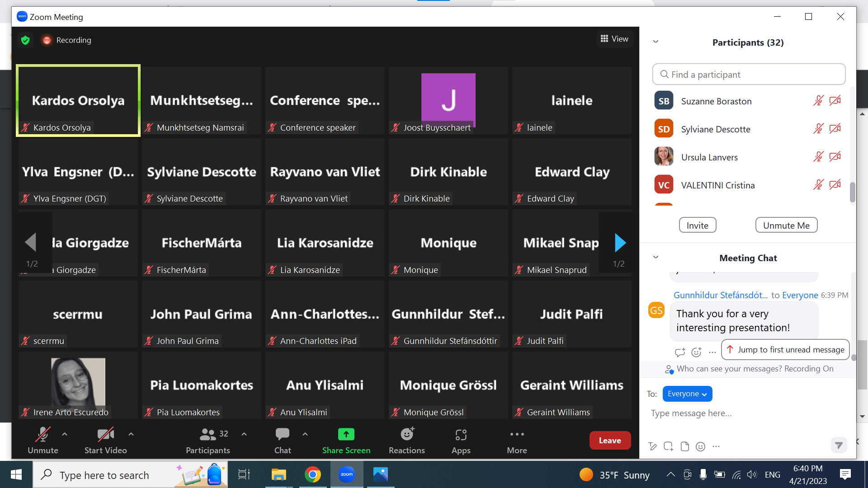
Task: Click Gunnhildur Stefánsdóttir's name in chat
Action: [x=721, y=295]
